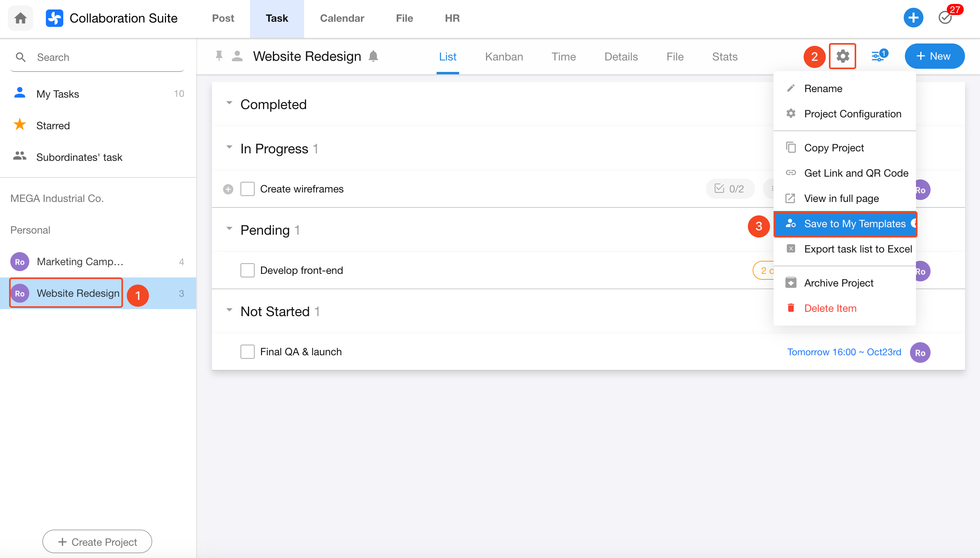
Task: Click the add subtask plus next to Create wireframes
Action: (228, 189)
